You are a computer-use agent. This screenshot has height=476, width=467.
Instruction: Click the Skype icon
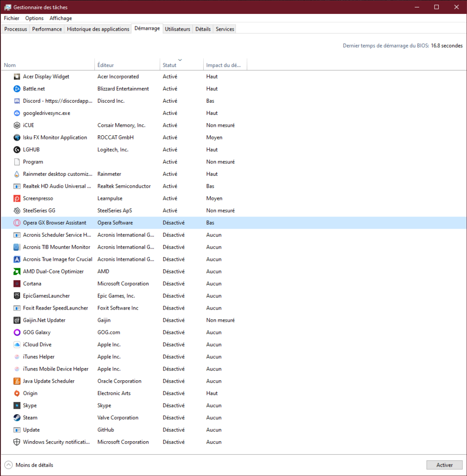(17, 405)
